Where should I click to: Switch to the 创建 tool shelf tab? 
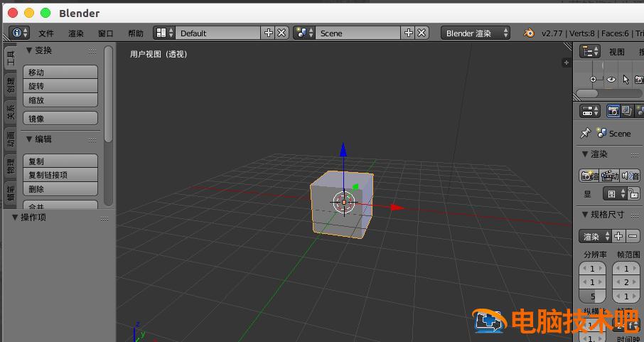tap(10, 85)
